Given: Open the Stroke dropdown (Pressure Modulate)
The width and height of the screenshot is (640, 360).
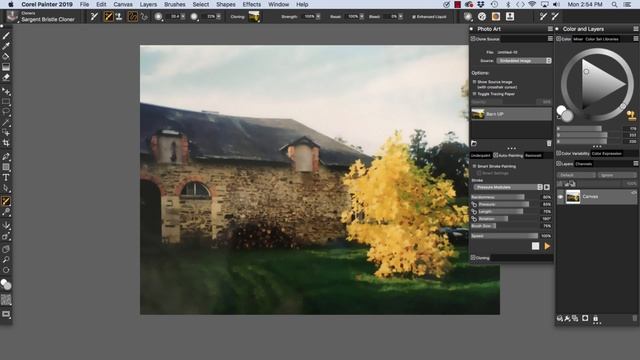Looking at the screenshot, I should (x=508, y=187).
